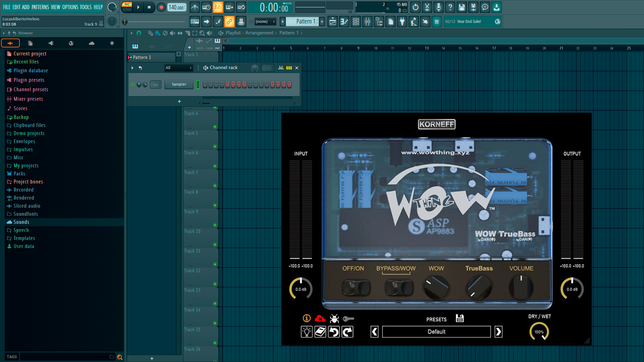This screenshot has height=362, width=644.
Task: Click the channel rack step-sequencer orange icon
Action: pyautogui.click(x=289, y=68)
